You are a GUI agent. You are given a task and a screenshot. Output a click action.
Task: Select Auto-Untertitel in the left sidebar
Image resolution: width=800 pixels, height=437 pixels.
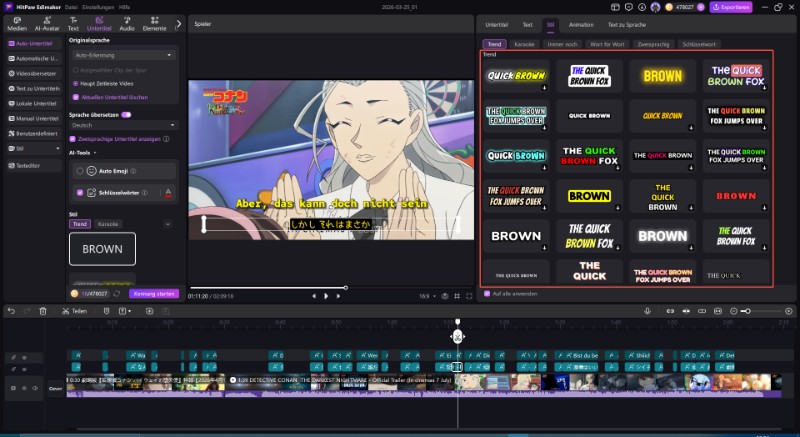point(34,44)
